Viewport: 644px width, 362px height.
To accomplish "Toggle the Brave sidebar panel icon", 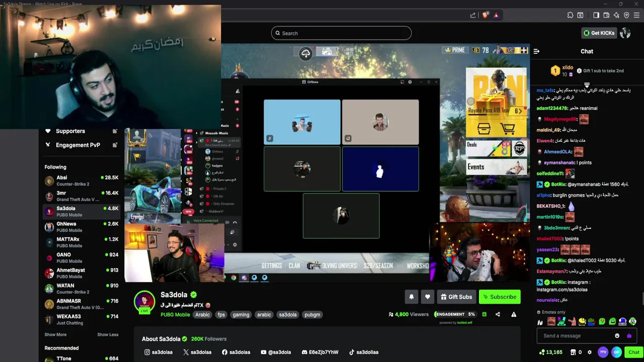I will [596, 15].
